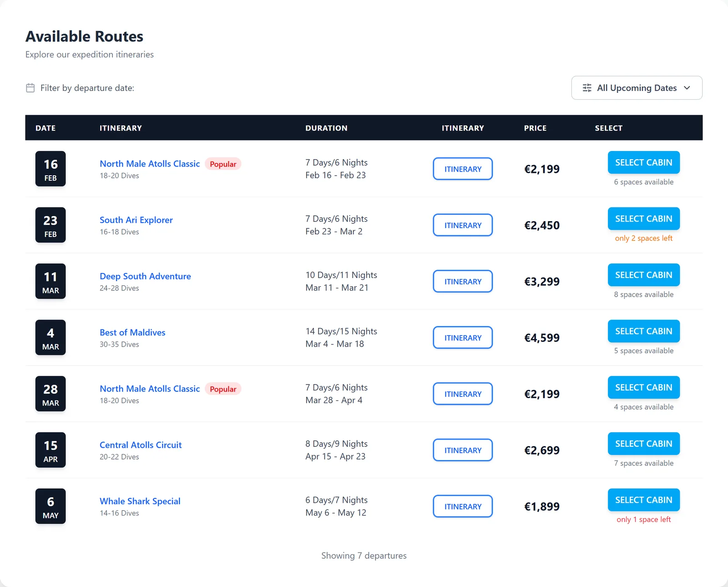The image size is (728, 587).
Task: Click the 15 APR date badge
Action: pyautogui.click(x=51, y=450)
